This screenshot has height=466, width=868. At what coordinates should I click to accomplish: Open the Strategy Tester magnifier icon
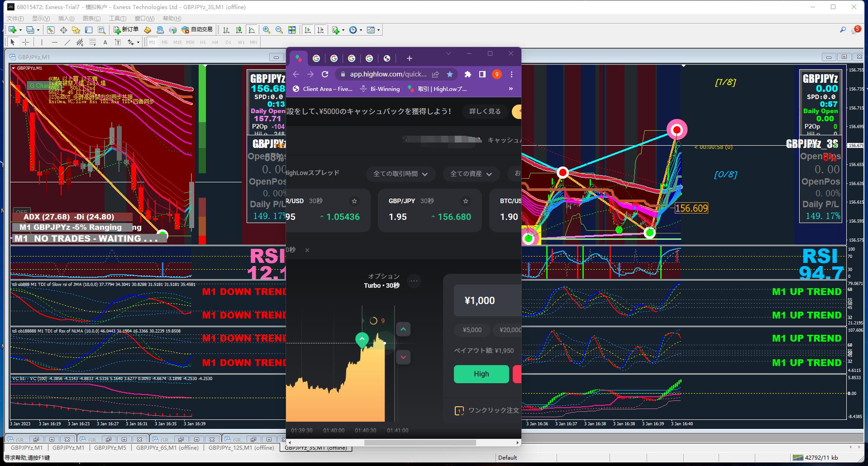[x=101, y=30]
